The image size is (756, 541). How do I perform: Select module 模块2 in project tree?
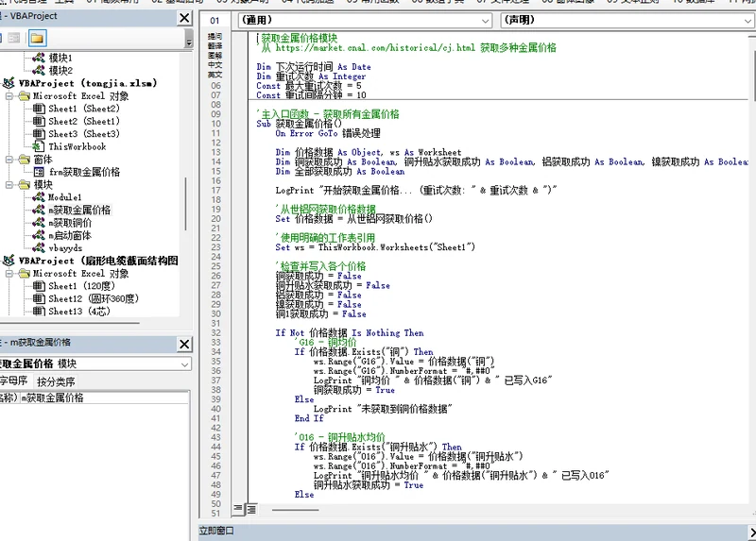click(52, 70)
